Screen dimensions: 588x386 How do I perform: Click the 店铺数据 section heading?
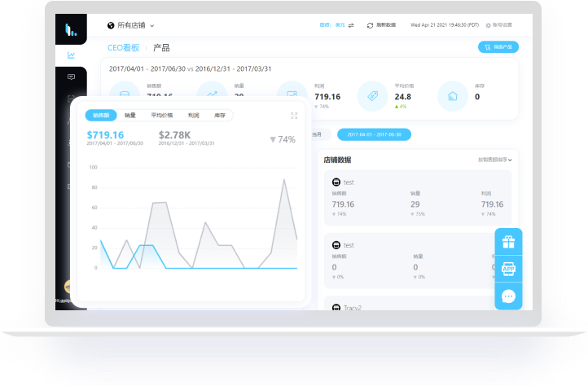coord(337,160)
